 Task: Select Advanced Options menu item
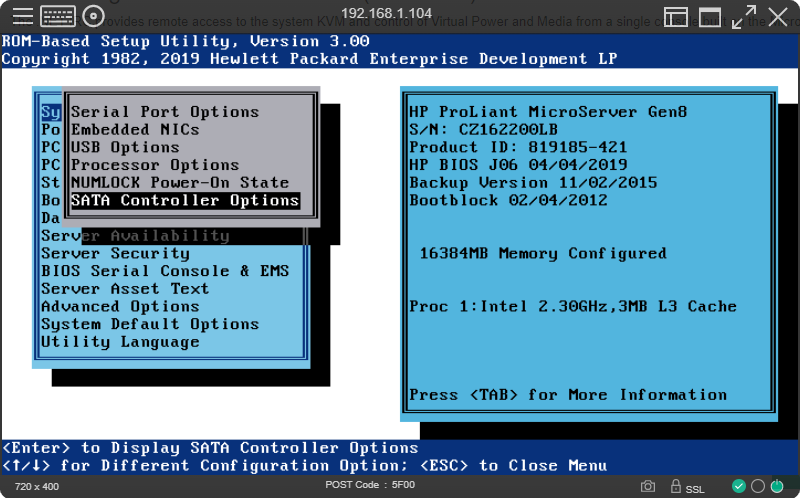point(120,307)
